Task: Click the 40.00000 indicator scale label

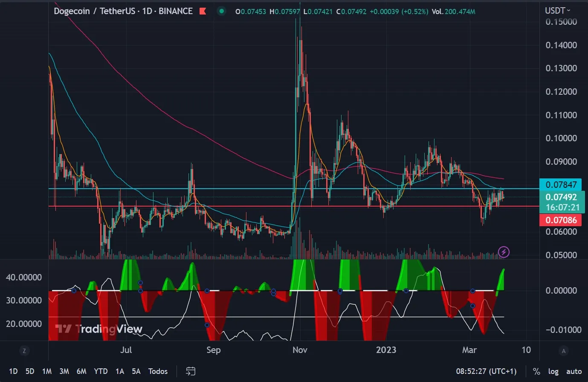Action: pos(24,277)
